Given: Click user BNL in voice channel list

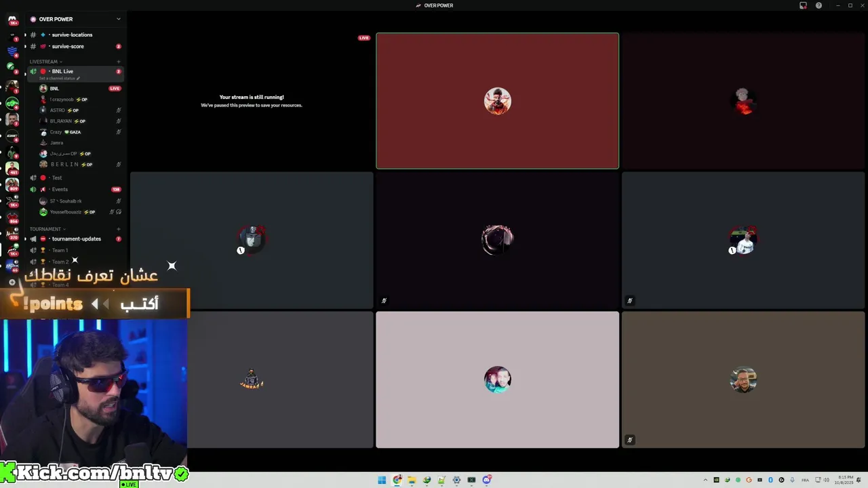Looking at the screenshot, I should 54,88.
